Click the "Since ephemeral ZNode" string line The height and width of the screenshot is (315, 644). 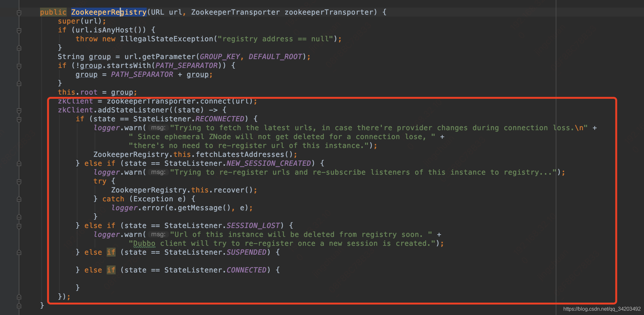(x=282, y=137)
